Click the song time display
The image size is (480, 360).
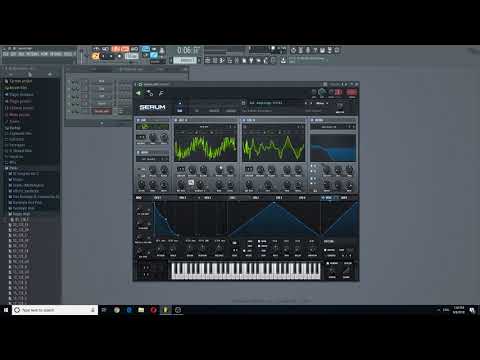coord(187,50)
